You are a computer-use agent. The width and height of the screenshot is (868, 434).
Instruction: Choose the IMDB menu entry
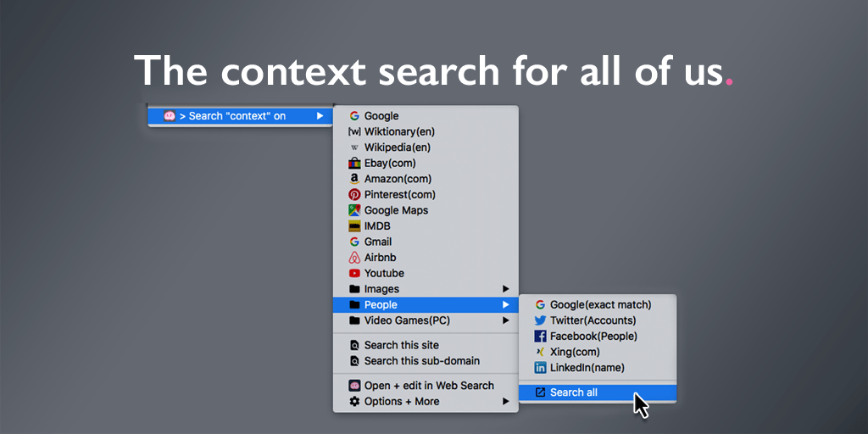click(426, 225)
